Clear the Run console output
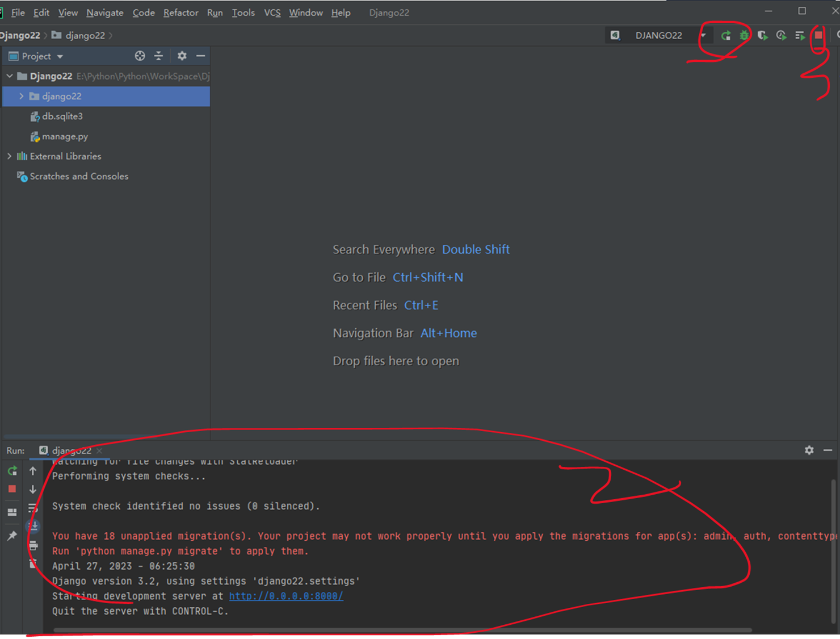This screenshot has height=639, width=840. coord(33,564)
